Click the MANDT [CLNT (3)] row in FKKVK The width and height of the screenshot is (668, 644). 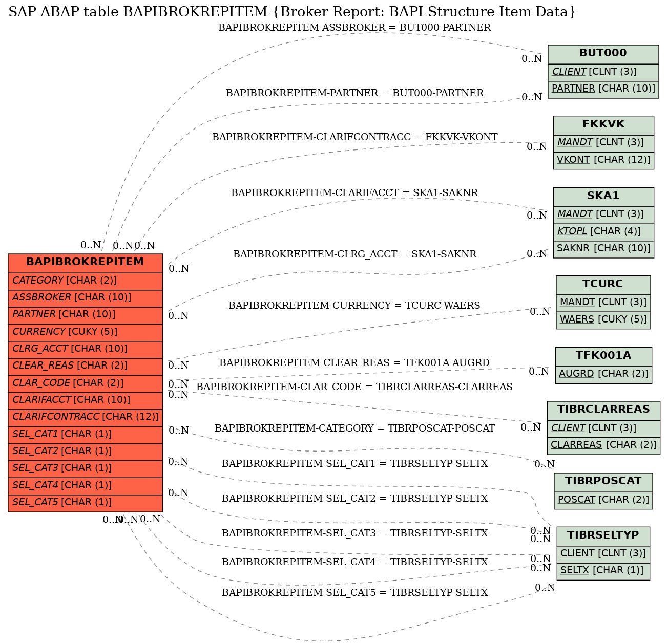(x=603, y=143)
